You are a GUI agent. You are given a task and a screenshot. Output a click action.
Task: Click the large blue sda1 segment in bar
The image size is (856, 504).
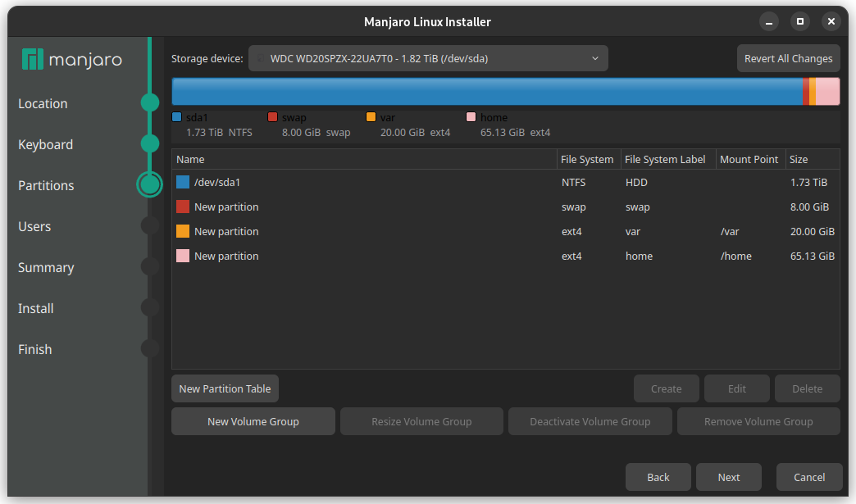[487, 91]
